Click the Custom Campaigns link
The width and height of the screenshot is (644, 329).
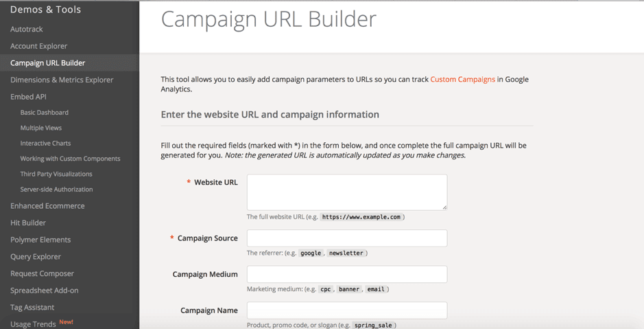coord(462,80)
